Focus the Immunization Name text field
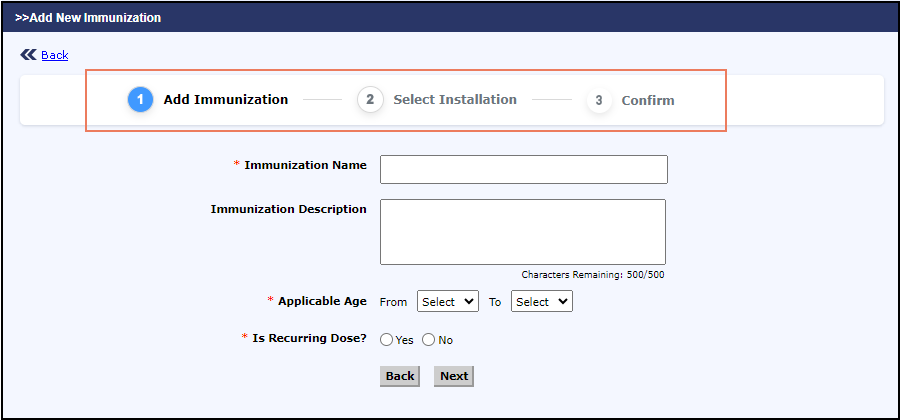This screenshot has height=420, width=900. (x=523, y=169)
